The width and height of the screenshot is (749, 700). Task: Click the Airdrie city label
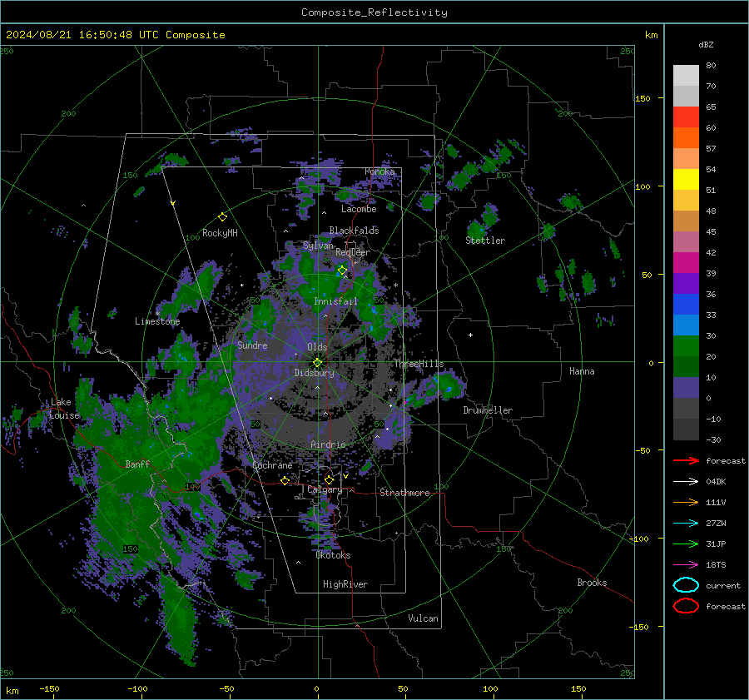(328, 444)
